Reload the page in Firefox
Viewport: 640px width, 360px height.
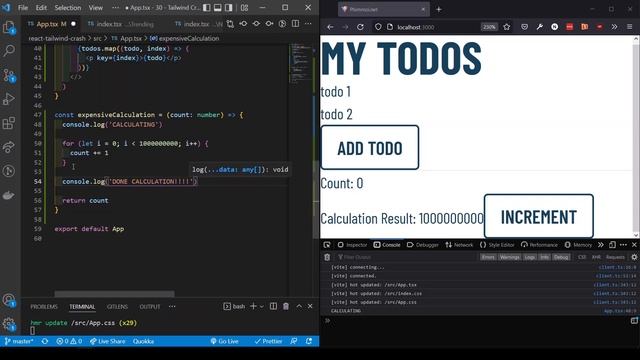[360, 27]
